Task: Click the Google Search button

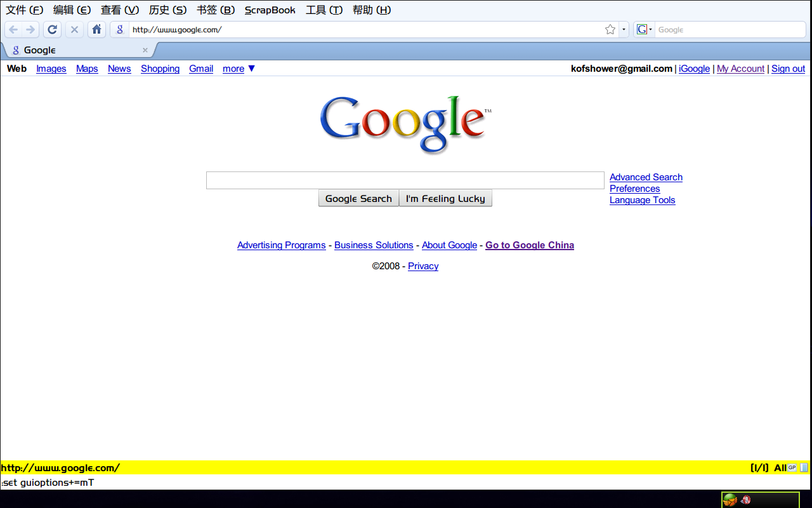Action: coord(358,199)
